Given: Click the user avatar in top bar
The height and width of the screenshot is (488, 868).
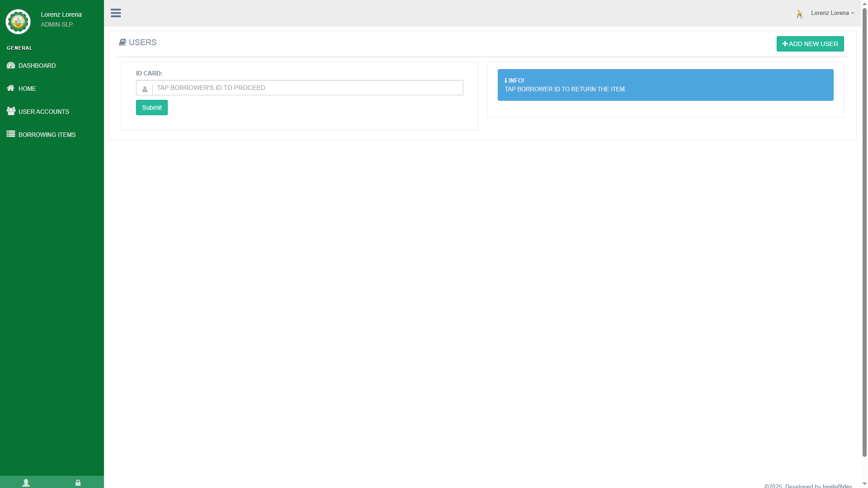Looking at the screenshot, I should pos(800,14).
